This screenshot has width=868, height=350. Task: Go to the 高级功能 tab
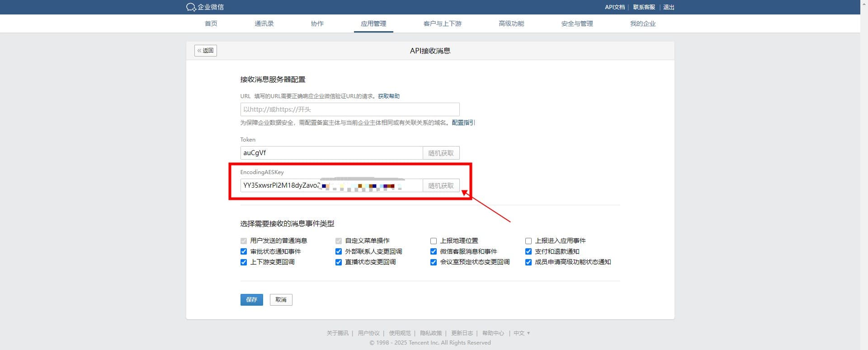pyautogui.click(x=511, y=24)
